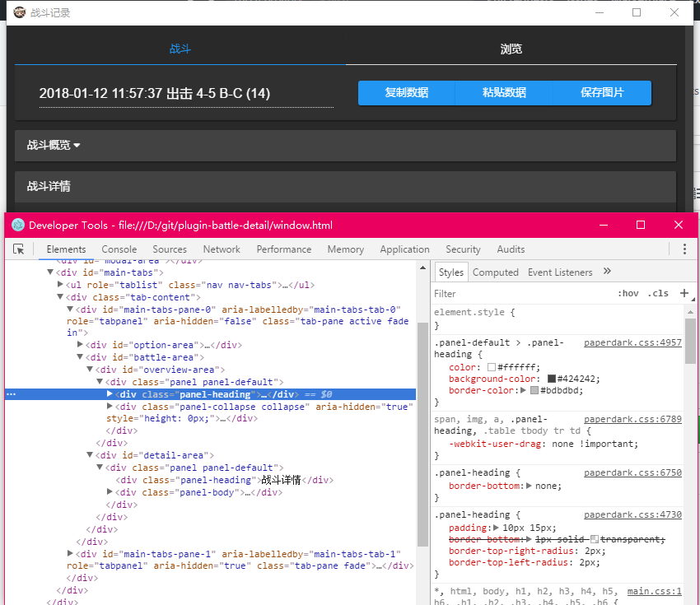Collapse the battle-area div tree node
This screenshot has width=700, height=605.
pos(80,356)
